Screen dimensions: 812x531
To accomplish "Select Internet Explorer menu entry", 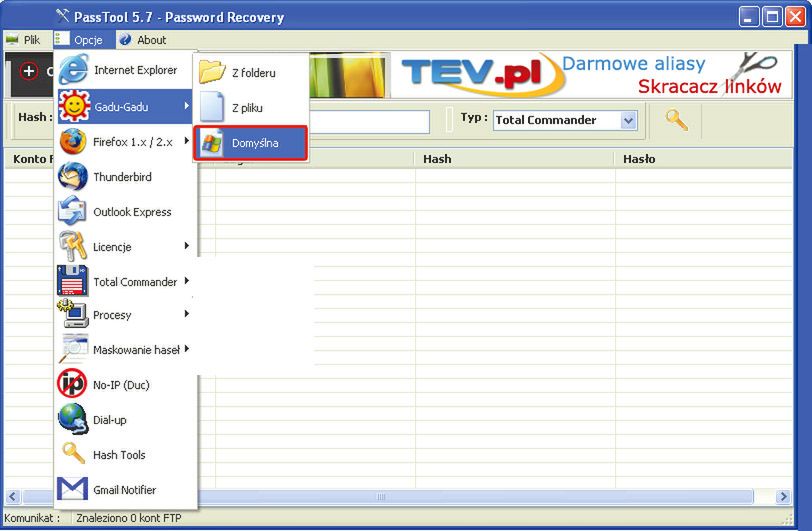I will point(125,70).
